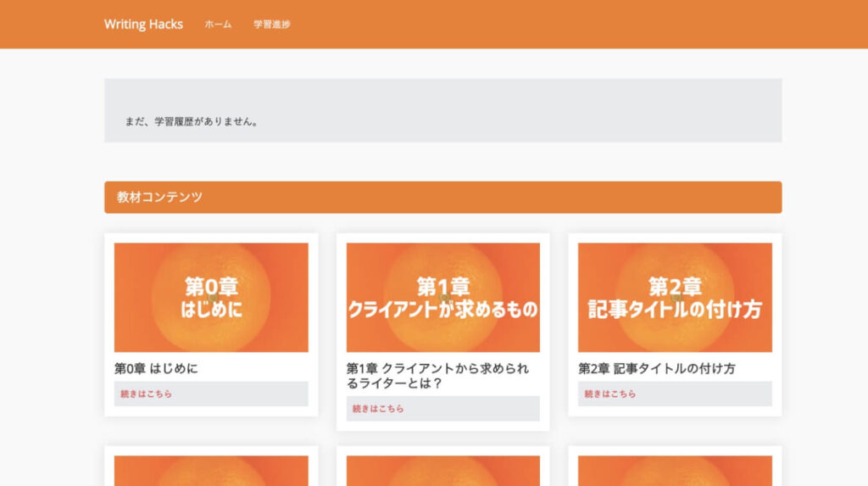The height and width of the screenshot is (486, 868).
Task: Open the partially visible bottom-right chapter thumbnail
Action: [675, 471]
